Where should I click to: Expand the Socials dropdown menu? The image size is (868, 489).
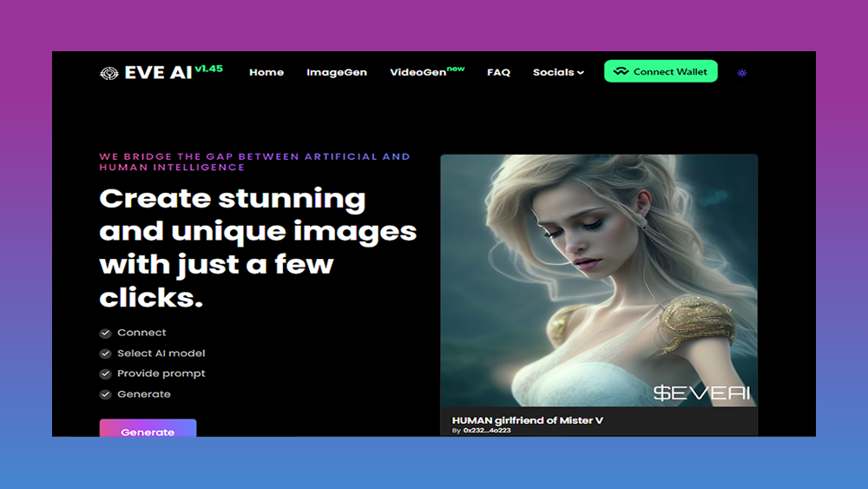[x=558, y=73]
